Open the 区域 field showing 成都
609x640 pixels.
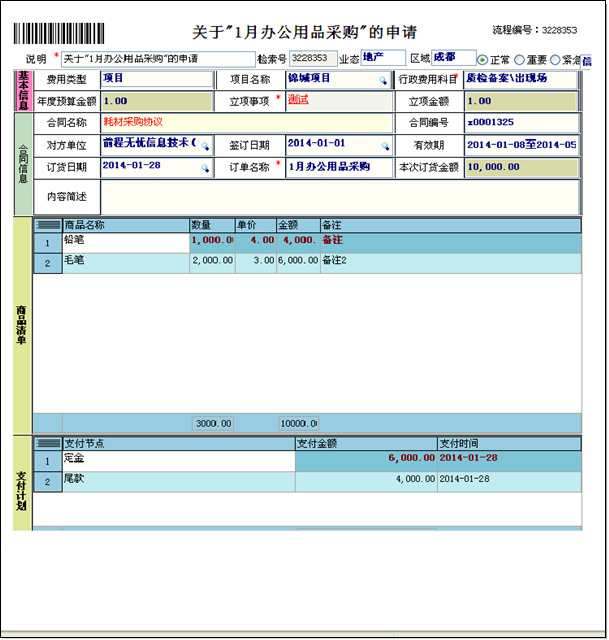pyautogui.click(x=454, y=58)
